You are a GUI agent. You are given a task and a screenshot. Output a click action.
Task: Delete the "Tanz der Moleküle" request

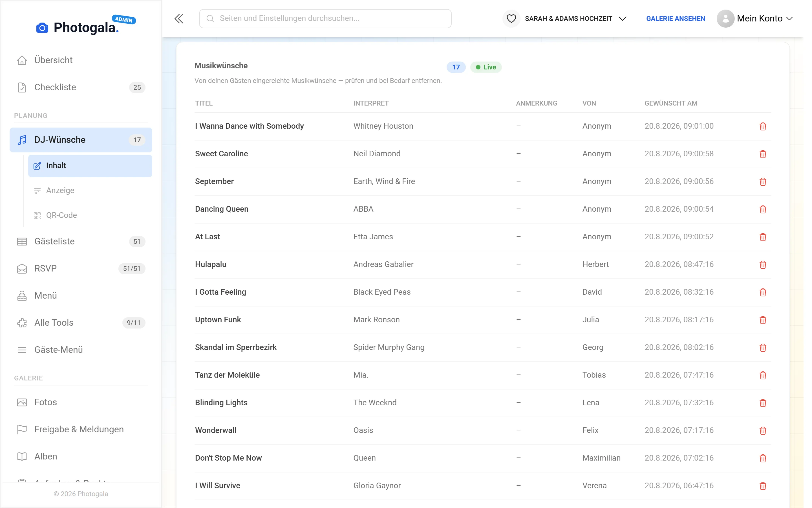[763, 375]
